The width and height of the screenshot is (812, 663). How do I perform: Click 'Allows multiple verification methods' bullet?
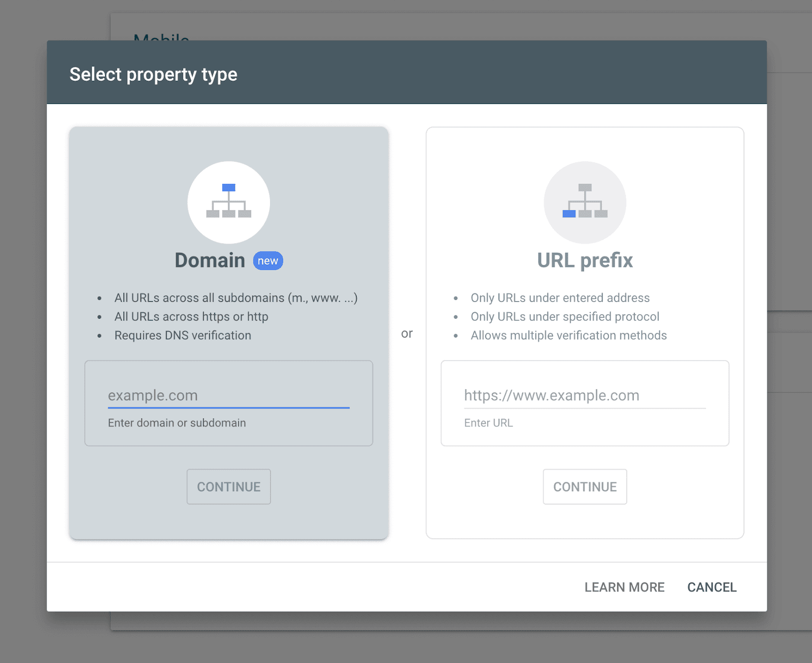coord(568,336)
